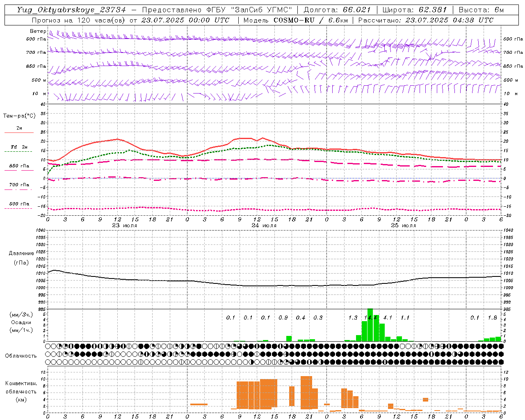This screenshot has height=420, width=525.
Task: Click the 24 июля date label
Action: tap(264, 226)
